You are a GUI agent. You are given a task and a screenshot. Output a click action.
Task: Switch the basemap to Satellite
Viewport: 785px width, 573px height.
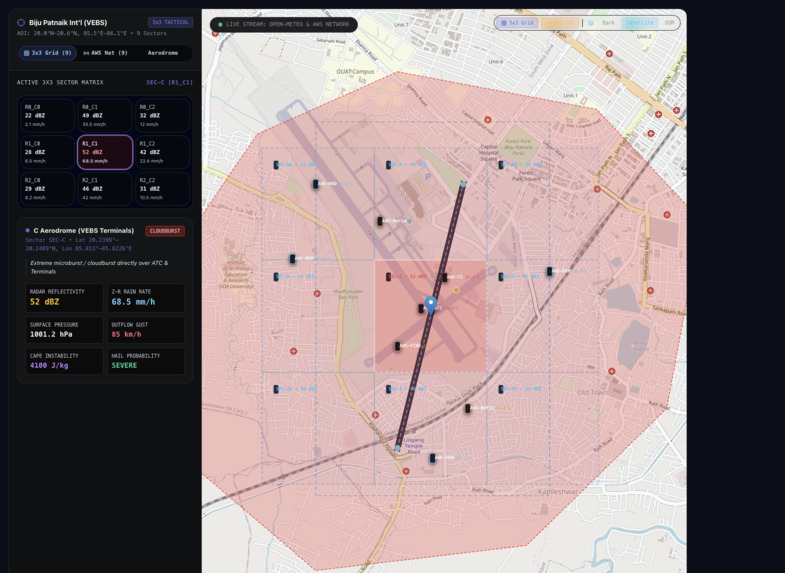640,23
